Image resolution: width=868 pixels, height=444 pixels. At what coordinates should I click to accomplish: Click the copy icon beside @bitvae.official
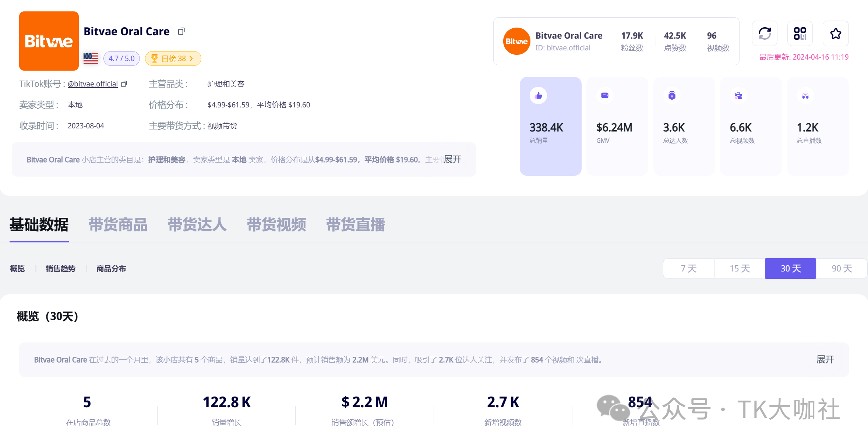[x=124, y=84]
